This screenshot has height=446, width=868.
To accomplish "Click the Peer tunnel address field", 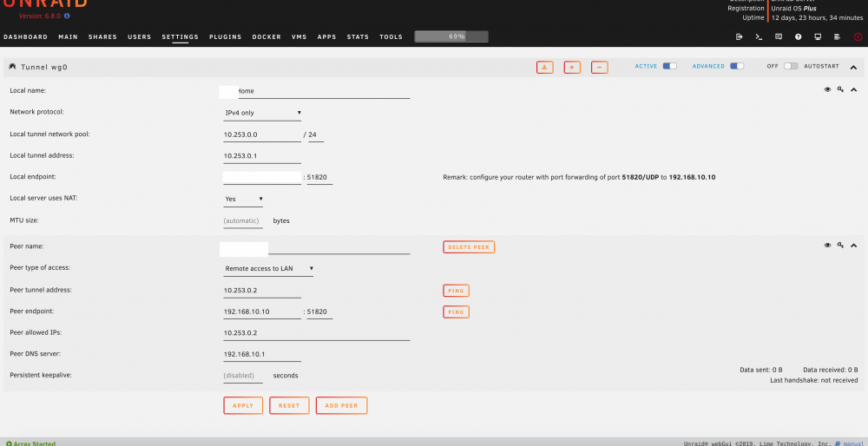I will pos(262,291).
